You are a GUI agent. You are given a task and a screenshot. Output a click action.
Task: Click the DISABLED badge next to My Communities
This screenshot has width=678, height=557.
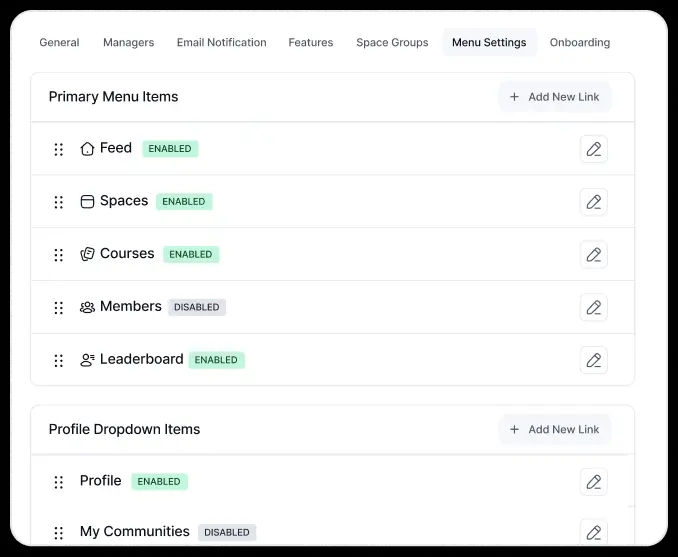[x=227, y=532]
